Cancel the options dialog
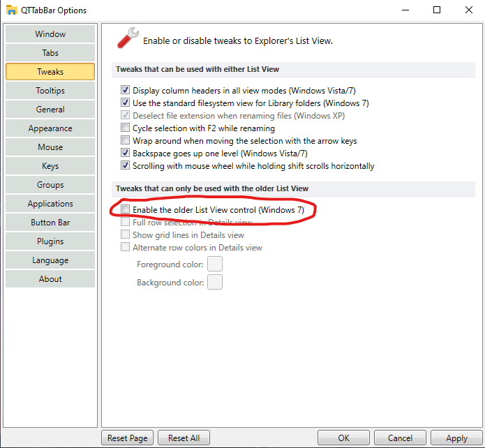Viewport: 485px width, 448px height. (401, 438)
